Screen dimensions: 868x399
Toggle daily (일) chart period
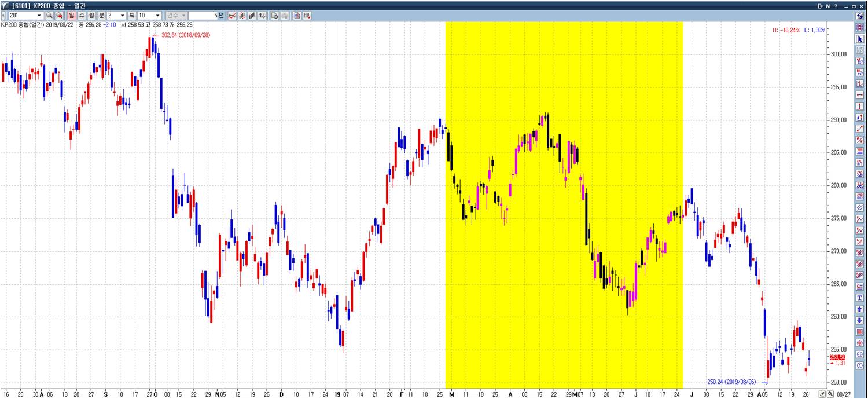click(x=72, y=15)
